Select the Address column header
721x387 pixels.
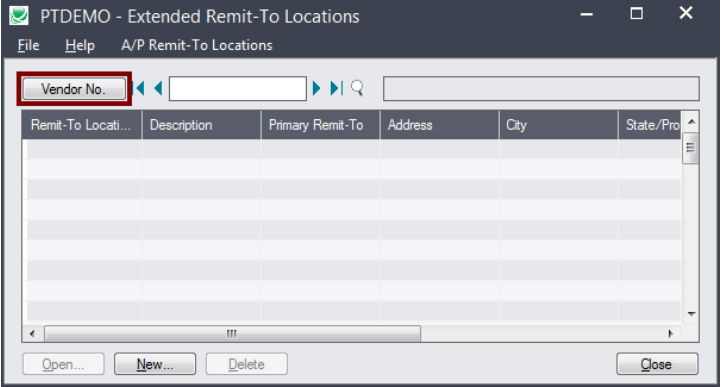440,125
